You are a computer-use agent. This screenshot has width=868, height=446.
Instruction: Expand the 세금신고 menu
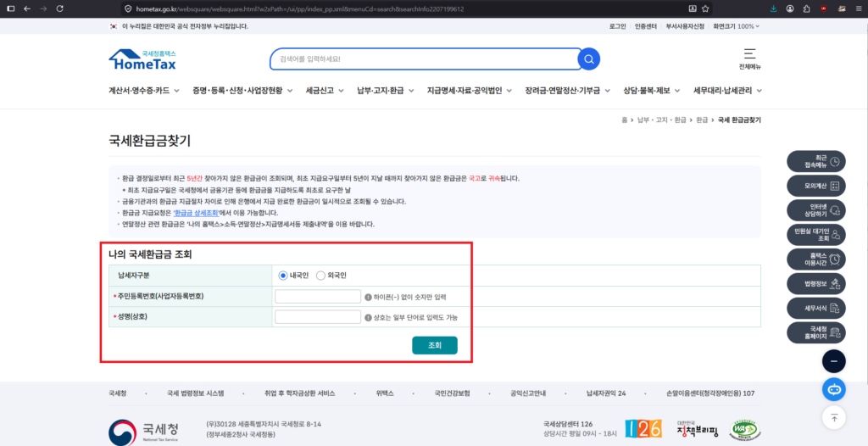[325, 91]
